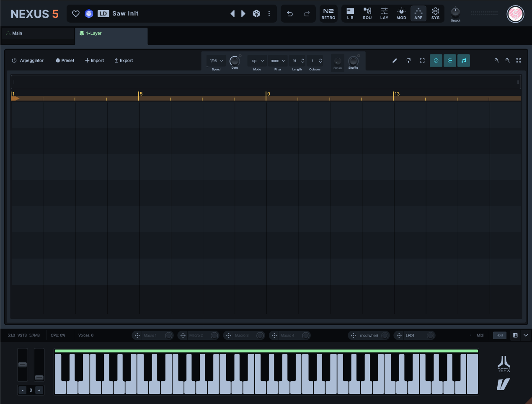Open the Filter dropdown set to none
This screenshot has width=532, height=404.
coord(277,60)
